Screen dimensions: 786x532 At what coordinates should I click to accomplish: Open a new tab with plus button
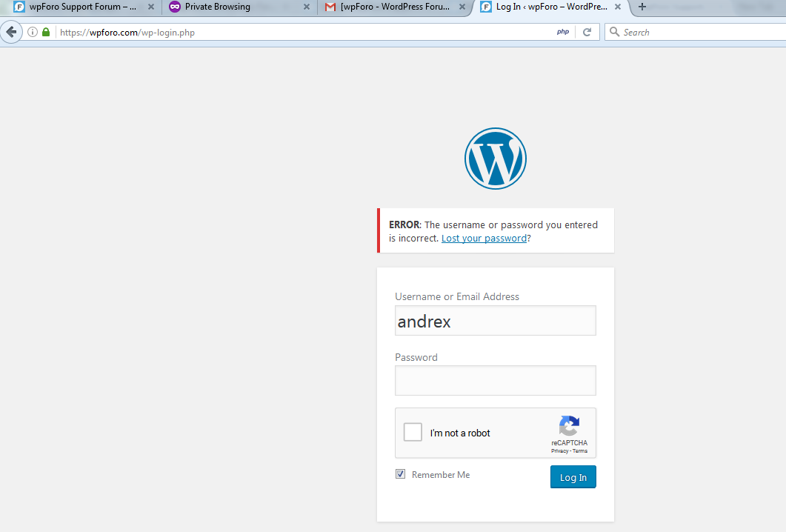click(642, 7)
